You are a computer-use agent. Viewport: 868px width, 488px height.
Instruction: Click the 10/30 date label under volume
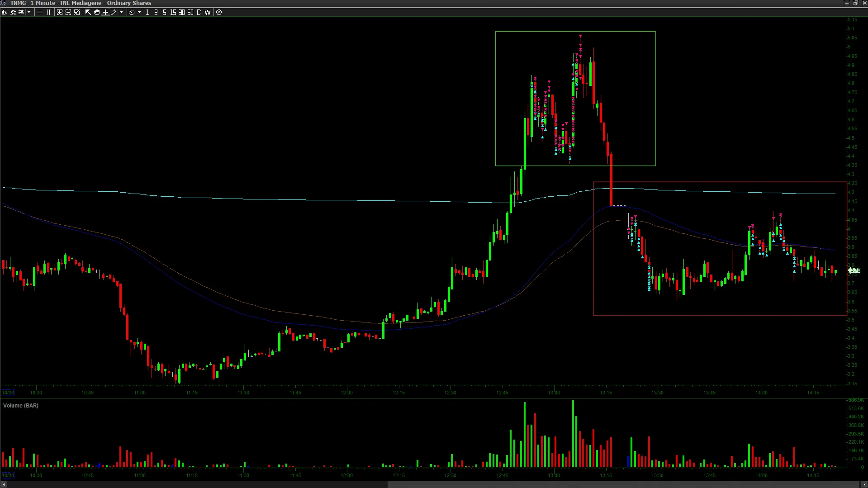[x=8, y=475]
